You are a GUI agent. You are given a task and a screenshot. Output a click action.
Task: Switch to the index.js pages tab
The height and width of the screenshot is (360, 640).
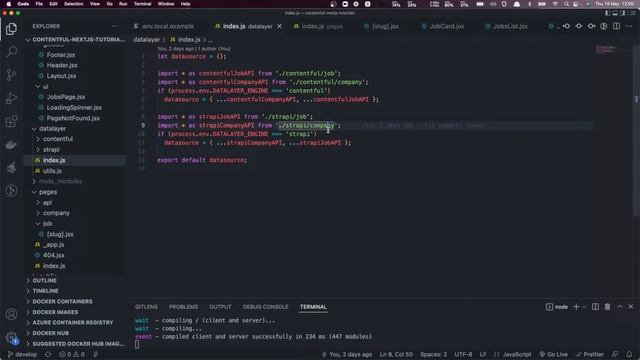tap(318, 26)
